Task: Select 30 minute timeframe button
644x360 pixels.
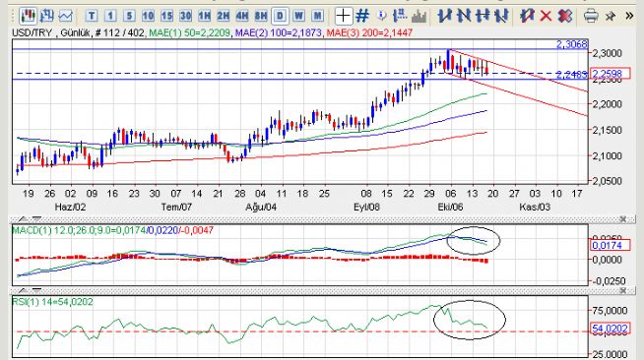Action: 186,16
